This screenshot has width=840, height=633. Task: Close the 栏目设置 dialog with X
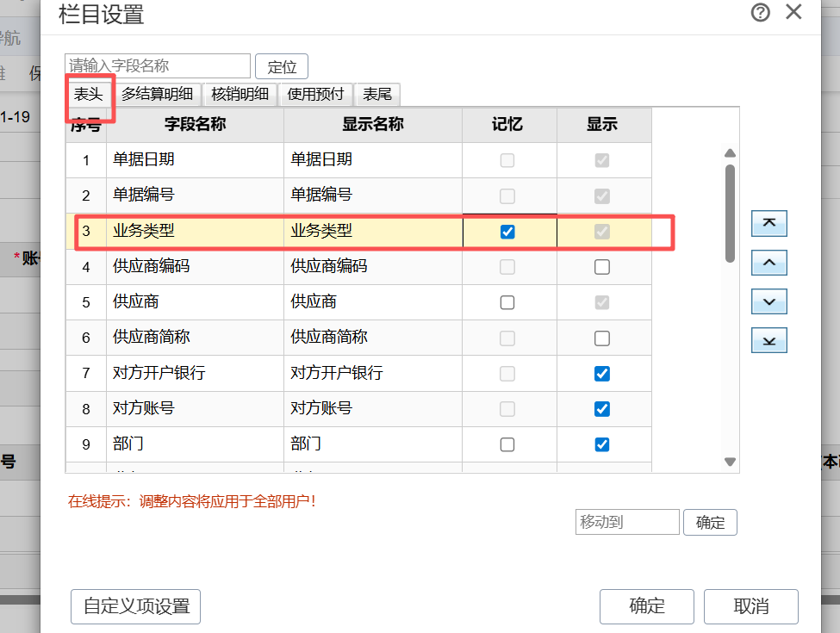tap(793, 13)
